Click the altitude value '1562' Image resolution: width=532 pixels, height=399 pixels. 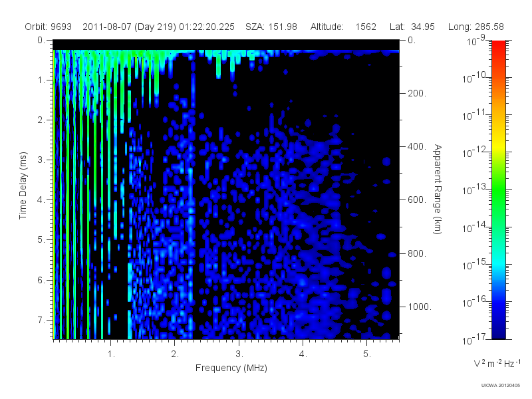coord(366,27)
